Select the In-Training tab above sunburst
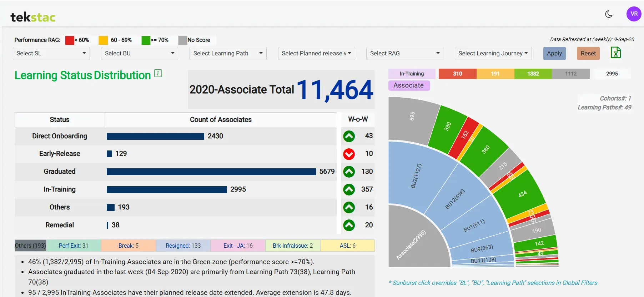 click(x=412, y=74)
